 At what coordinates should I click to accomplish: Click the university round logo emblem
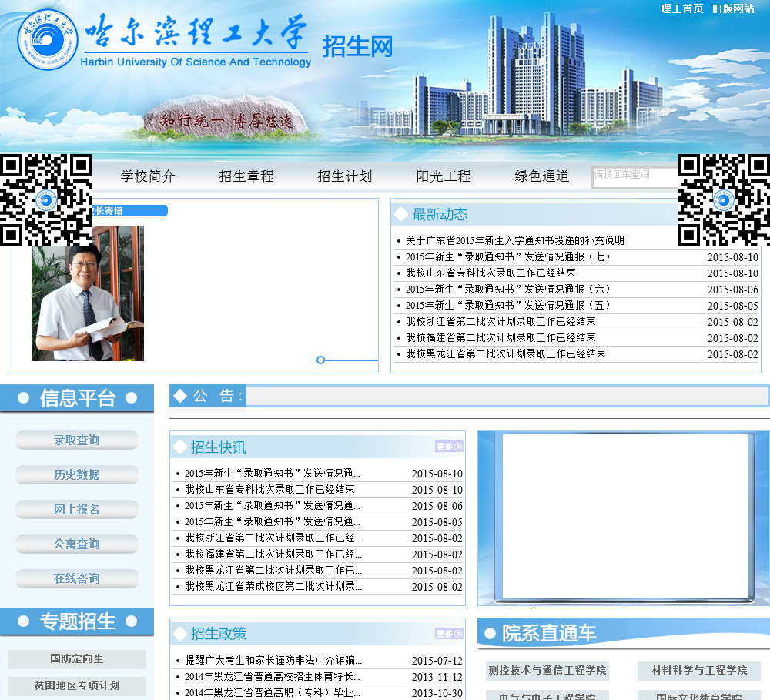click(x=48, y=40)
